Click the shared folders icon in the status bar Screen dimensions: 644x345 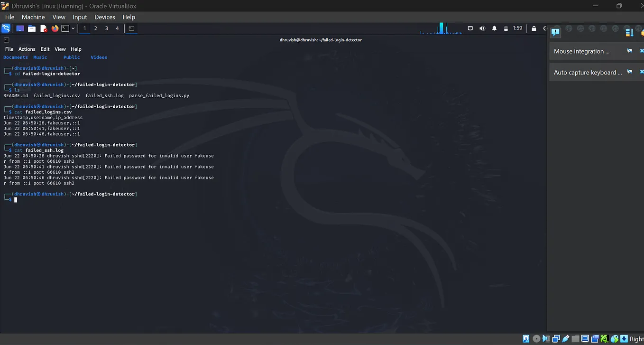pyautogui.click(x=575, y=339)
